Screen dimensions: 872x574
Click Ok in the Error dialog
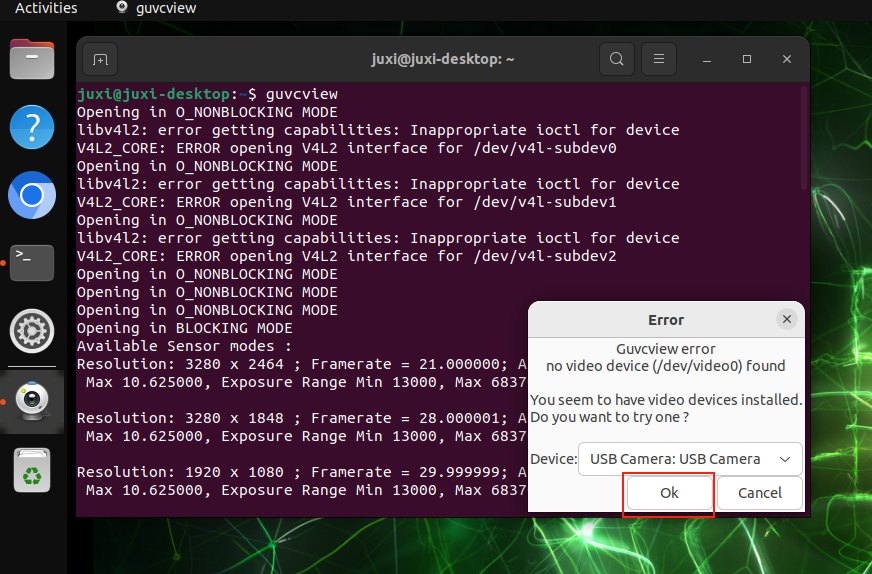tap(669, 493)
